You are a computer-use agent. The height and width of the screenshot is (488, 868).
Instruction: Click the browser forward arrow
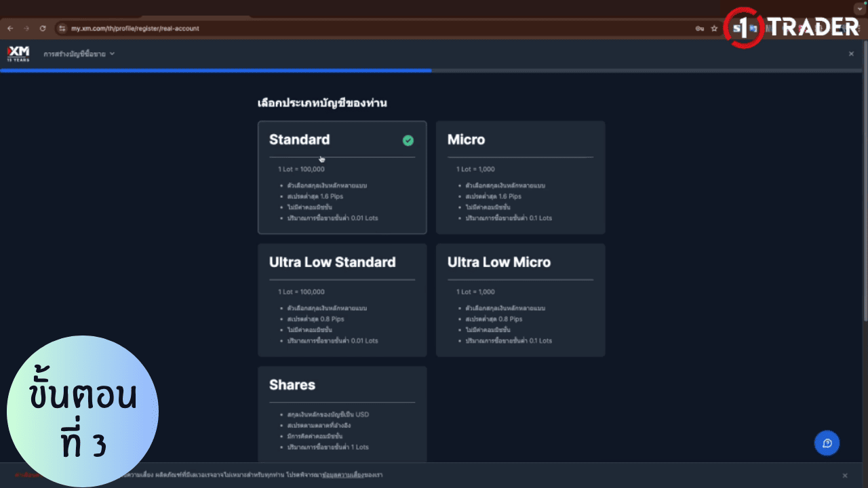[x=26, y=28]
